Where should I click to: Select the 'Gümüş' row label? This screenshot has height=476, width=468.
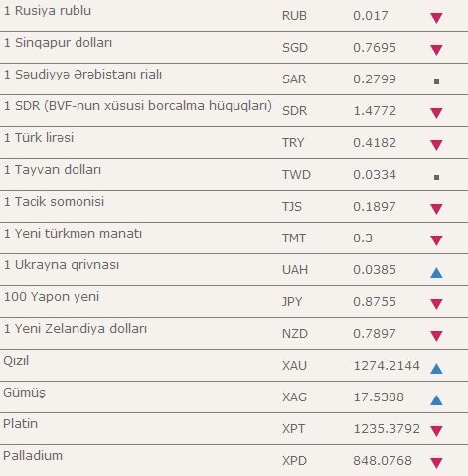[x=24, y=393]
